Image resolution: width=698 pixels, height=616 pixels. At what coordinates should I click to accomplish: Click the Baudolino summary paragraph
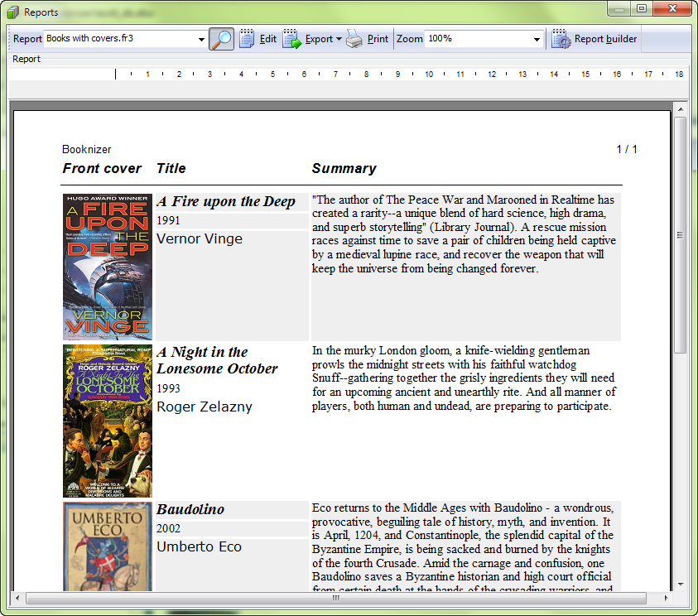[463, 548]
